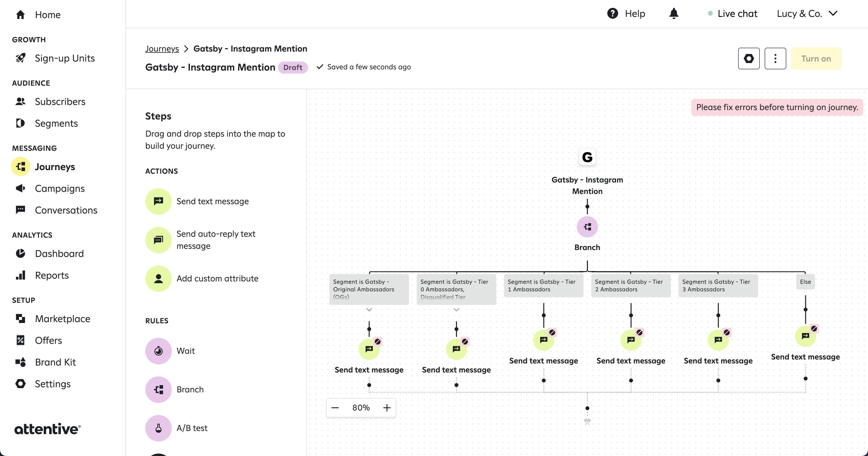Image resolution: width=868 pixels, height=456 pixels.
Task: Click the Add custom attribute icon
Action: [x=158, y=279]
